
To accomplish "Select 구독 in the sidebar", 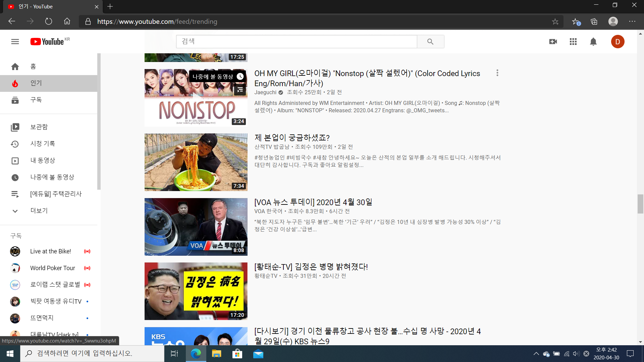I will point(49,100).
